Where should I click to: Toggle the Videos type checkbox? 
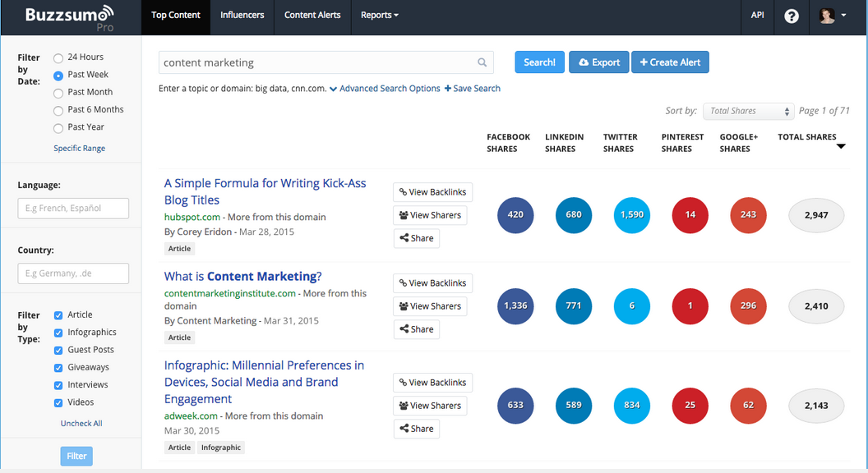58,402
